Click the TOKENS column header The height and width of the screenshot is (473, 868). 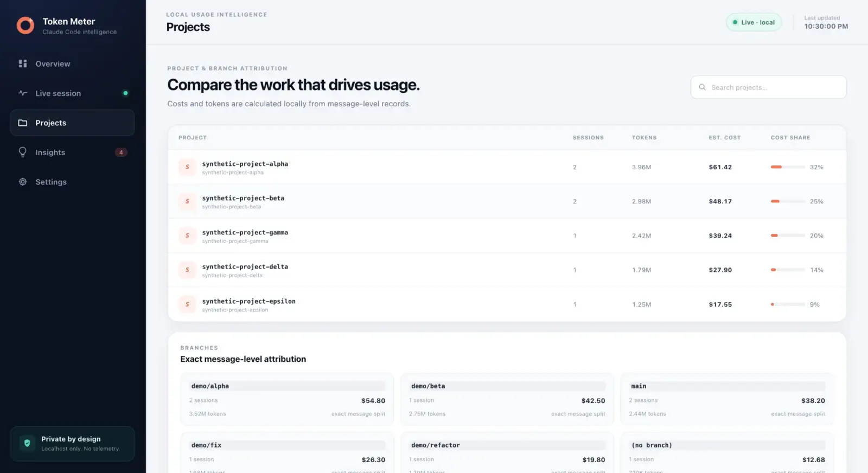point(644,138)
